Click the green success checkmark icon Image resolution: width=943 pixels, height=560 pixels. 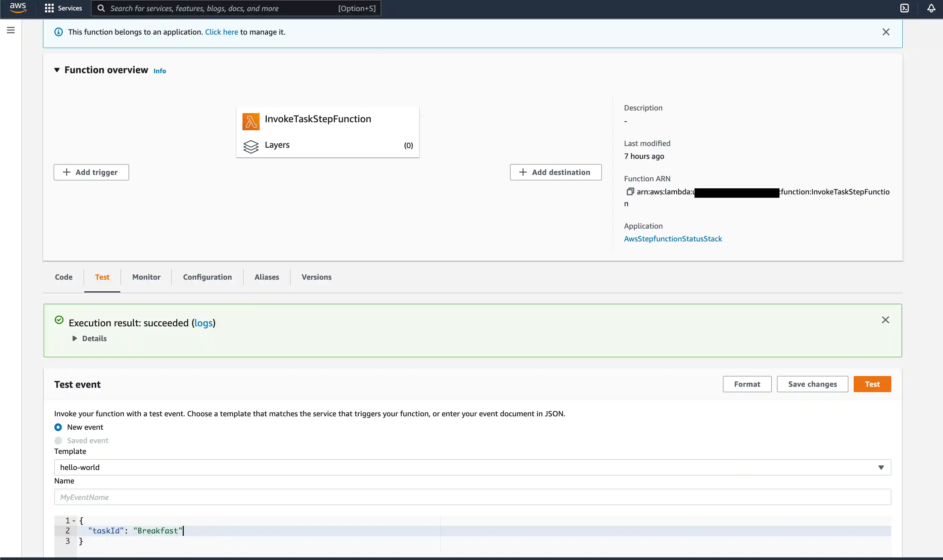(x=59, y=320)
